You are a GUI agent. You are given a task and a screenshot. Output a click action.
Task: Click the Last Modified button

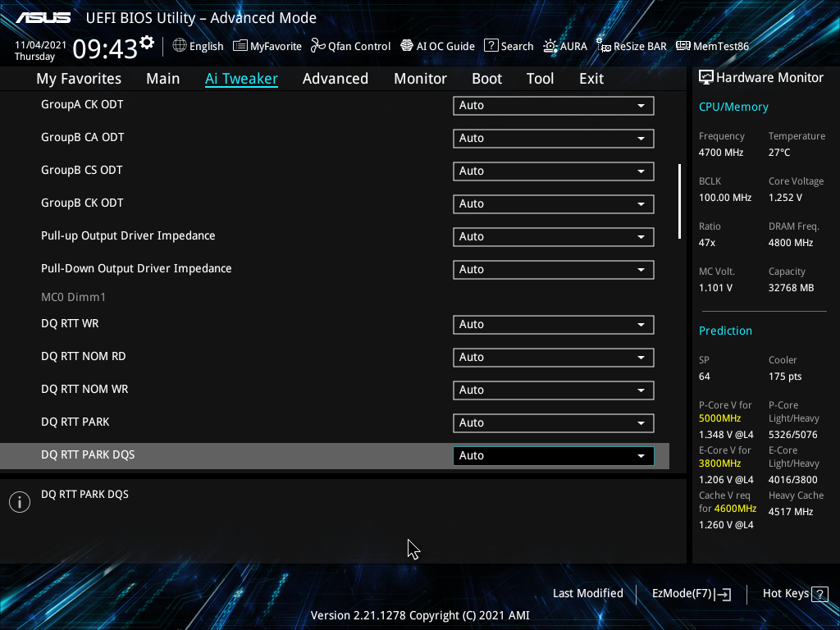point(587,594)
